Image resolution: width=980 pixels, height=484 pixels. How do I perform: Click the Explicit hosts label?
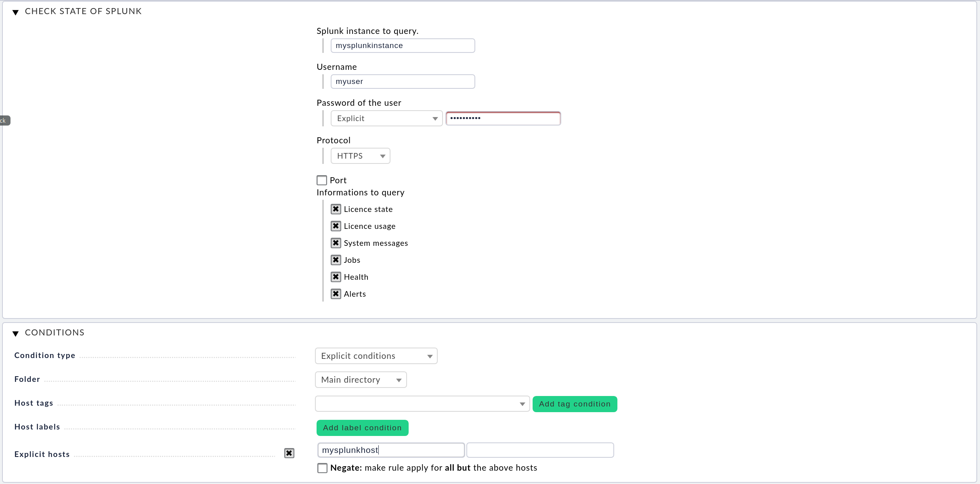[x=42, y=454]
